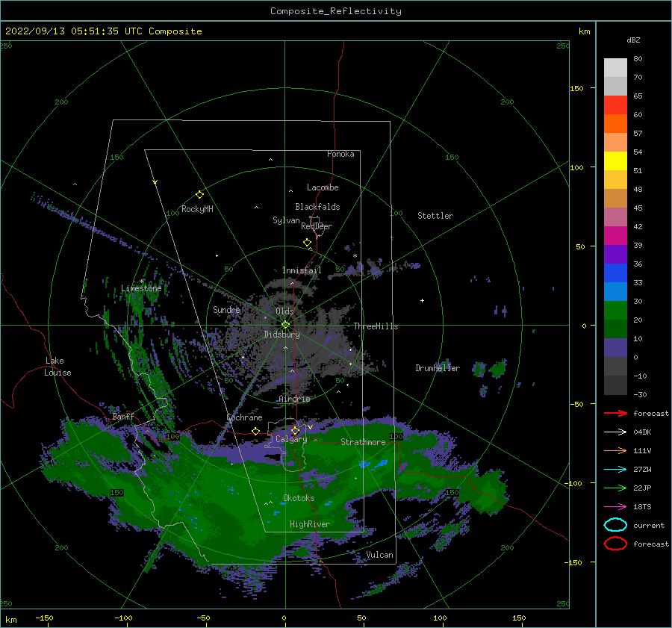Click the Okotoks city label

click(299, 498)
